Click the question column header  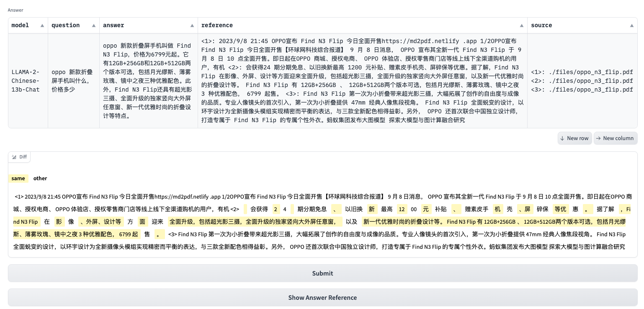click(x=74, y=26)
